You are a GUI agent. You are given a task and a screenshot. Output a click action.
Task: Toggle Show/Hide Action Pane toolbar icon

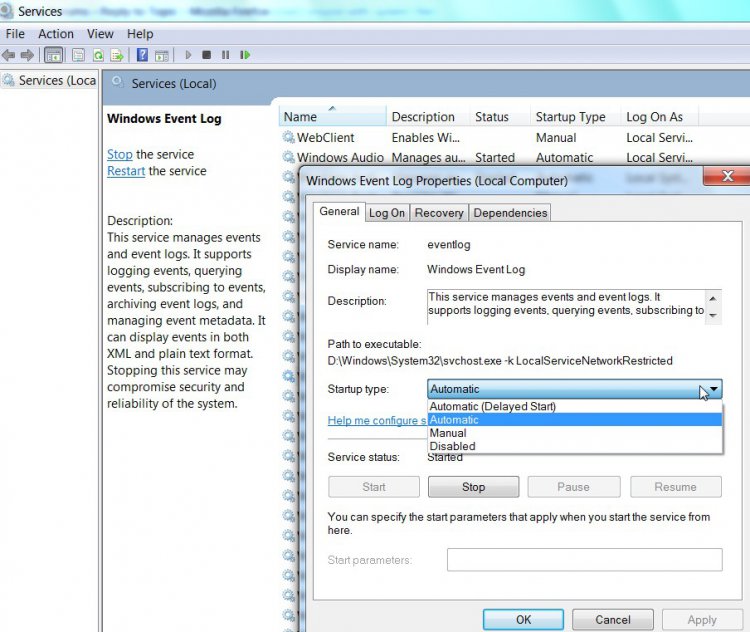[162, 55]
